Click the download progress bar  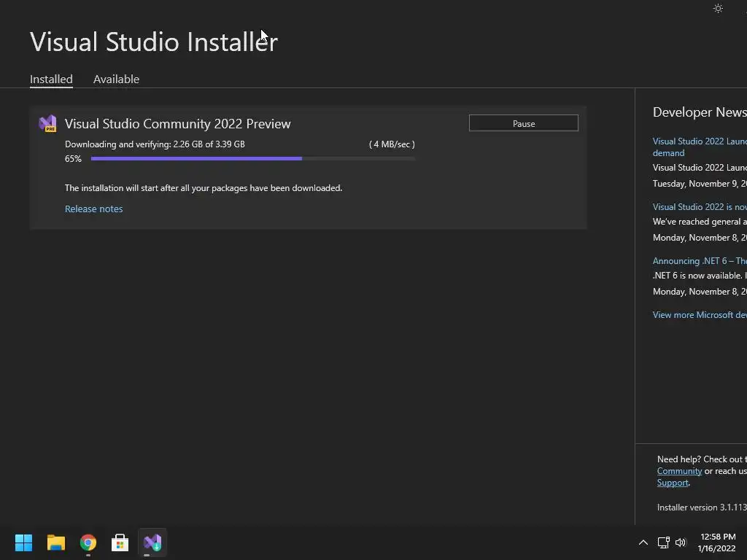pos(252,158)
